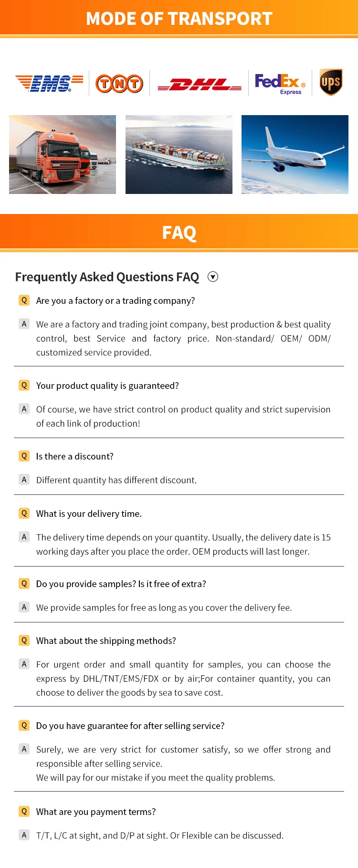Click 'What about the shipping methods?' question
Screen dimensions: 358x868
point(106,641)
